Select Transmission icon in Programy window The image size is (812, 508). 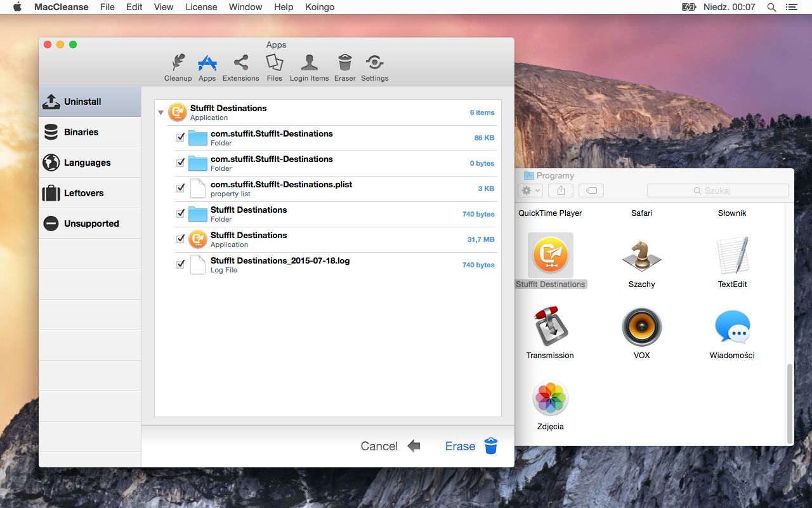pos(551,326)
